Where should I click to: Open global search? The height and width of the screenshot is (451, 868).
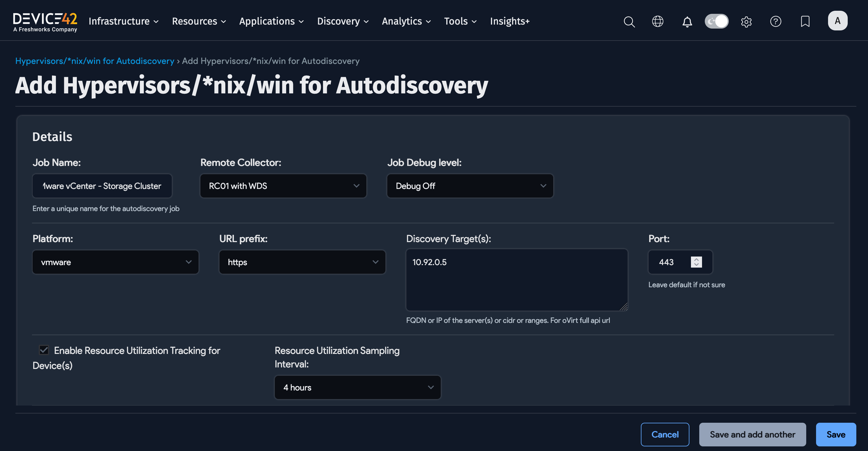[x=629, y=21]
